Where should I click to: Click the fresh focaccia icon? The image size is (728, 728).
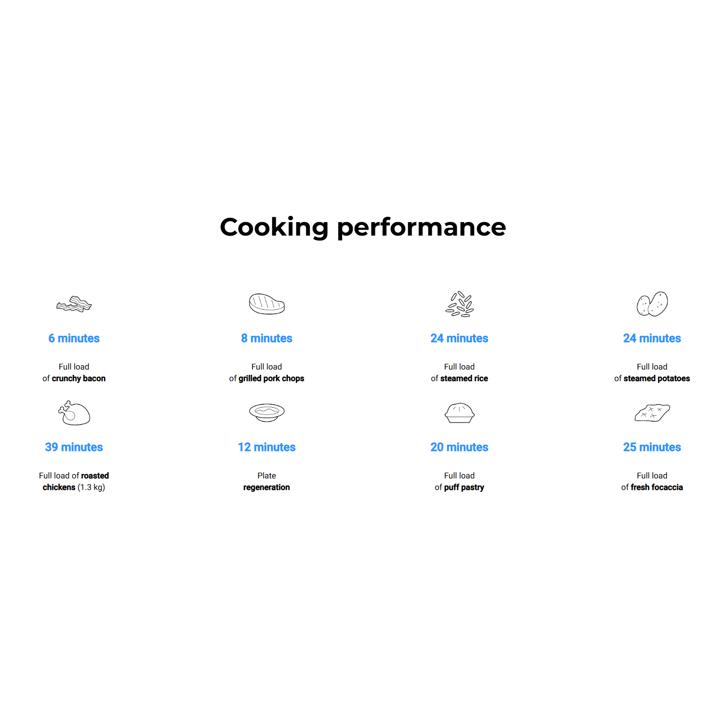(652, 413)
